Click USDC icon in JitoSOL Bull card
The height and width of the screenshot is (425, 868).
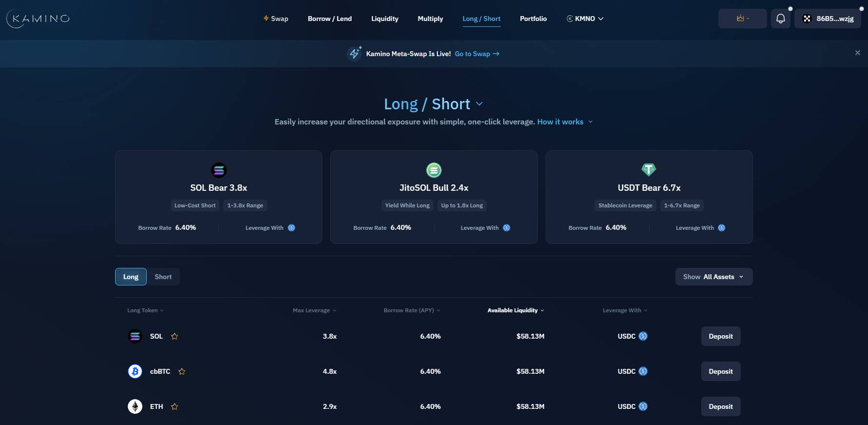click(507, 228)
